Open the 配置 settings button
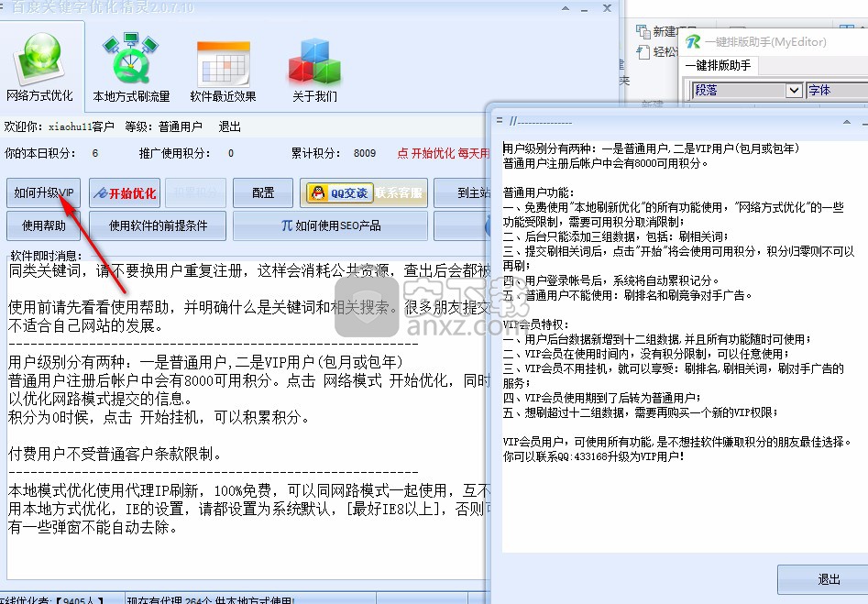The width and height of the screenshot is (868, 604). (263, 192)
